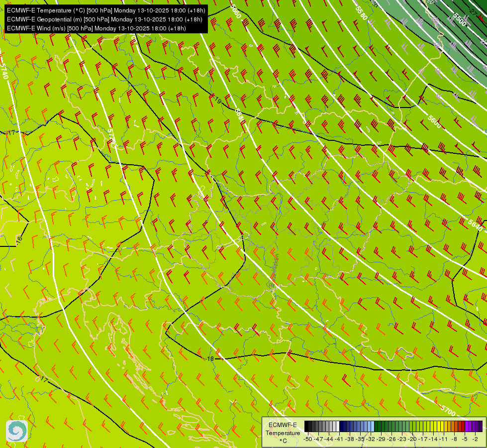
Task: Click the 5600 geopotential contour label
Action: [434, 122]
